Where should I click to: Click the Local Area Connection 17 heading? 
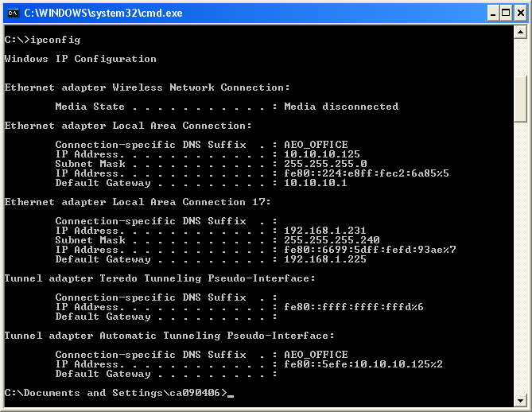(x=138, y=202)
